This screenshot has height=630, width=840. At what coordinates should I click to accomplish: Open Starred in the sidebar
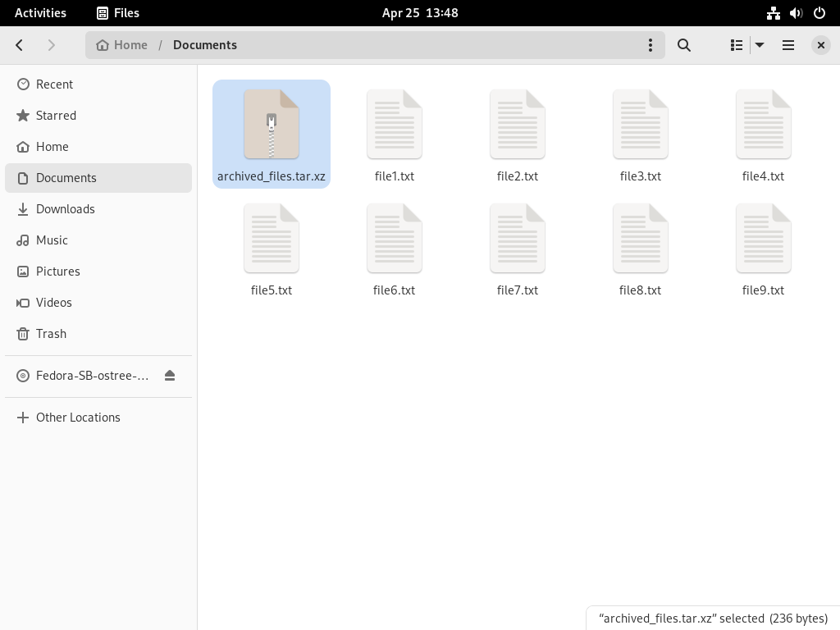(98, 115)
